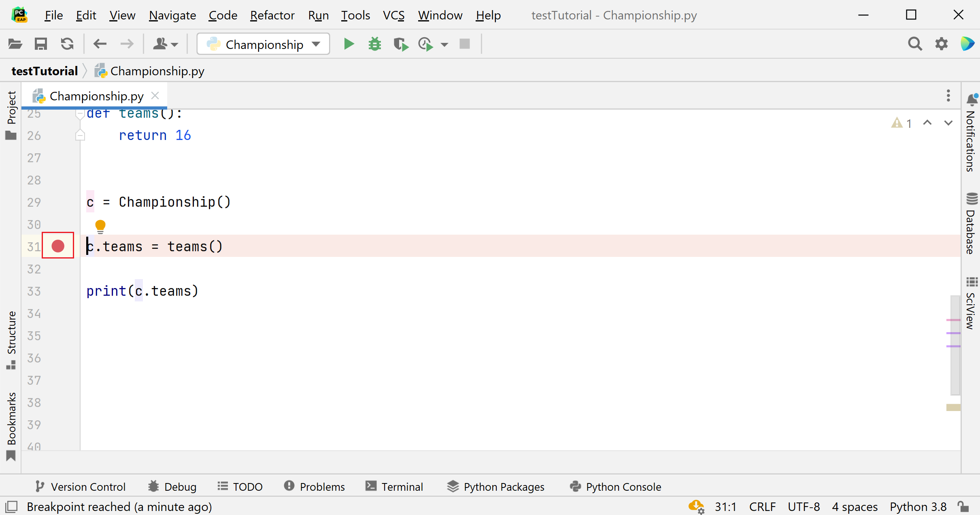Click the Save All icon
980x515 pixels.
tap(41, 44)
